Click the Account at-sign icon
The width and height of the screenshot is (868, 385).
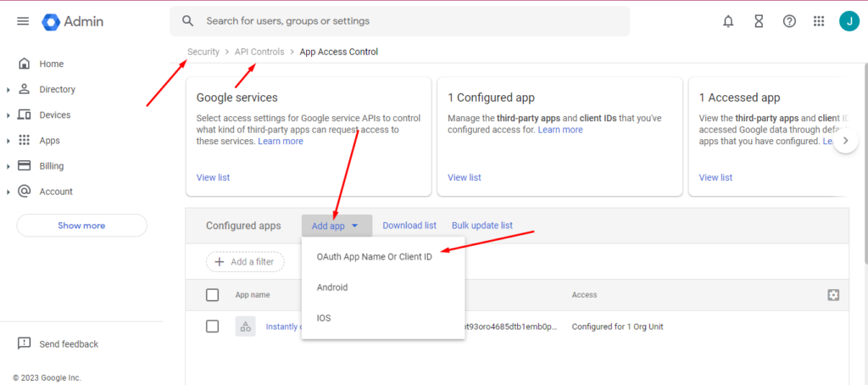[x=24, y=191]
